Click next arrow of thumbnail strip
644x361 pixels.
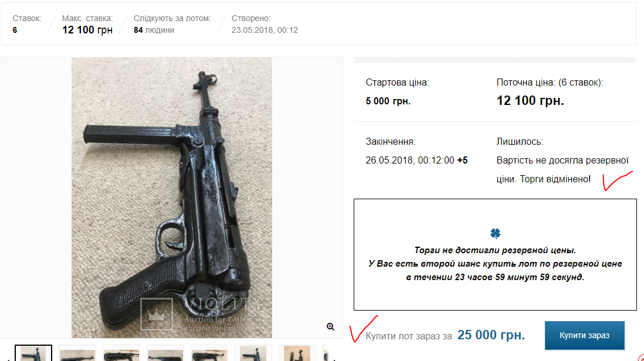click(335, 359)
